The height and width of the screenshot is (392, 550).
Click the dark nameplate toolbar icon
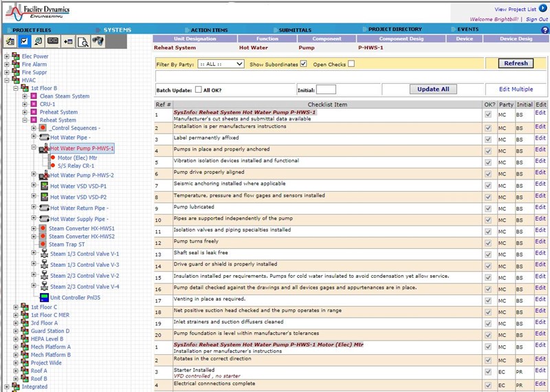[53, 42]
